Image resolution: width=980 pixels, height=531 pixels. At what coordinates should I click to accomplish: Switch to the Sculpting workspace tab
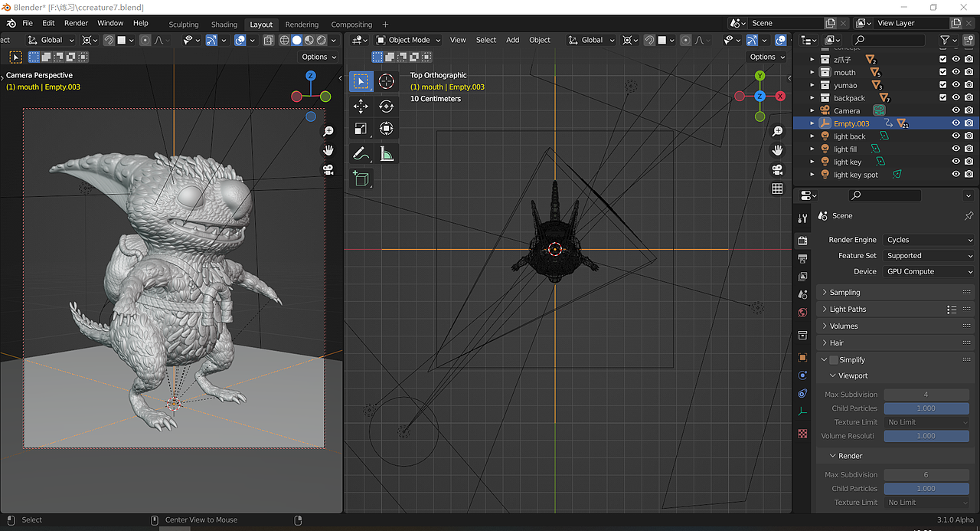[183, 25]
